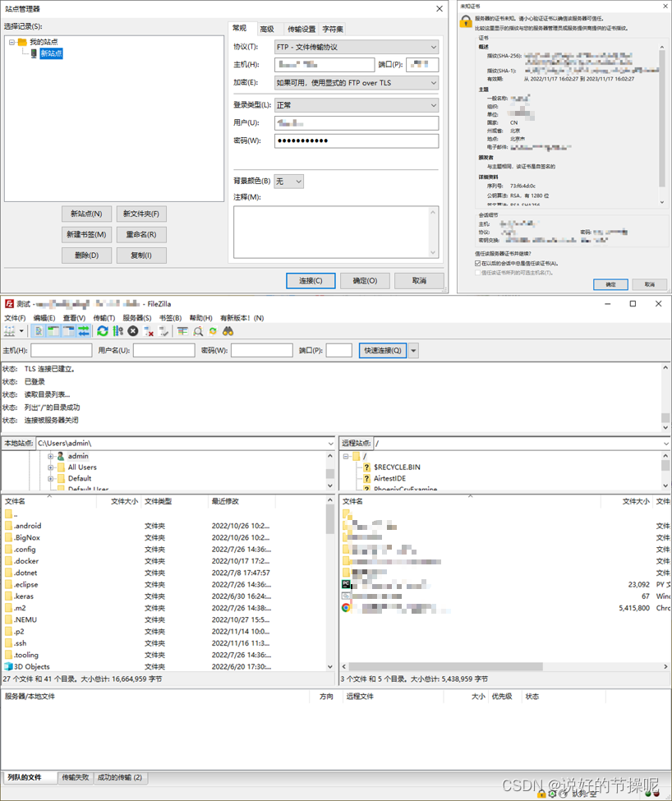672x801 pixels.
Task: Open the 加密(E) encryption dropdown
Action: [357, 83]
